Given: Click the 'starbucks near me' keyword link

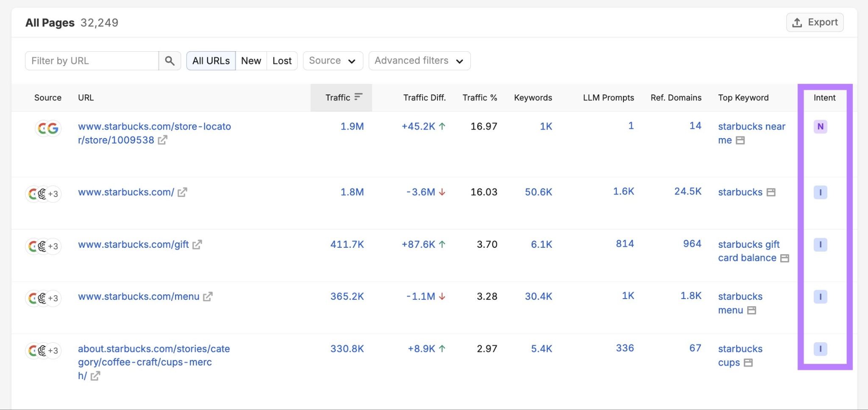Looking at the screenshot, I should 751,133.
